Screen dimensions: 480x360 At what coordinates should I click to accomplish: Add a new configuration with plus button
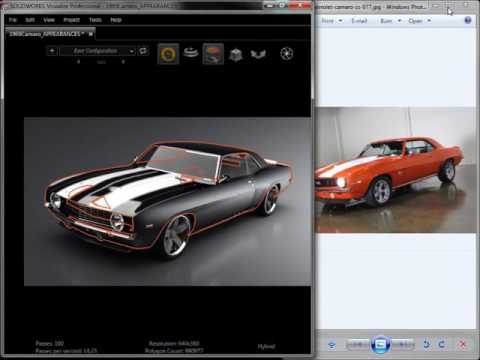[52, 51]
